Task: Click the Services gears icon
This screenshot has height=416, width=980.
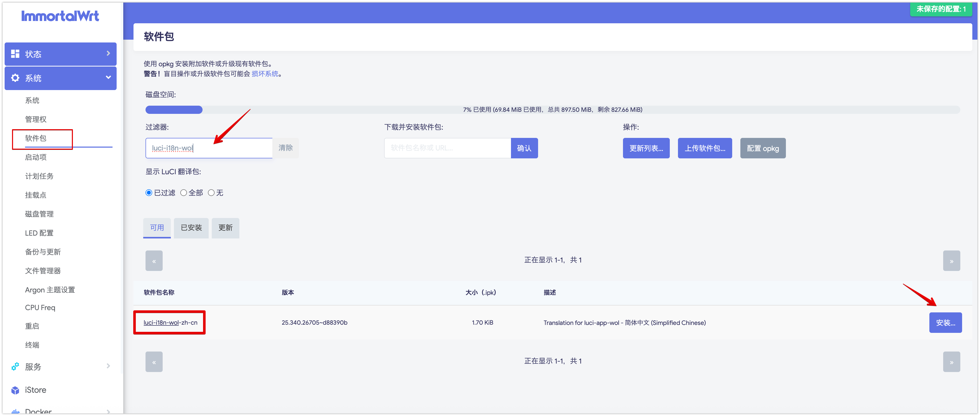Action: [x=15, y=367]
